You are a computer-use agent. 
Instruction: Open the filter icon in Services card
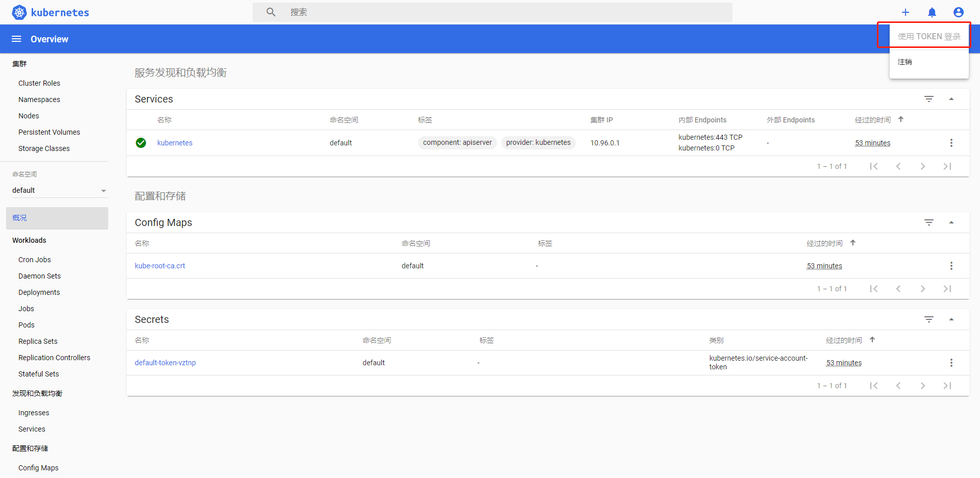pos(929,99)
